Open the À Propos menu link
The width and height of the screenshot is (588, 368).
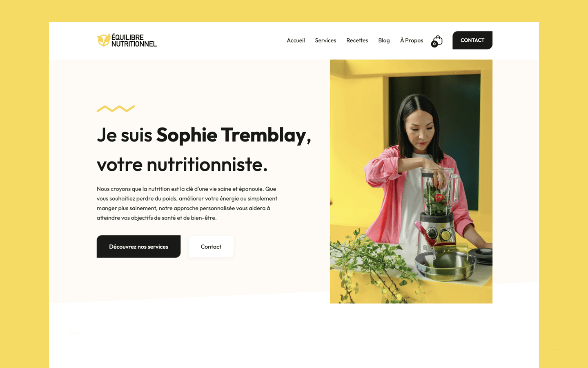click(412, 40)
